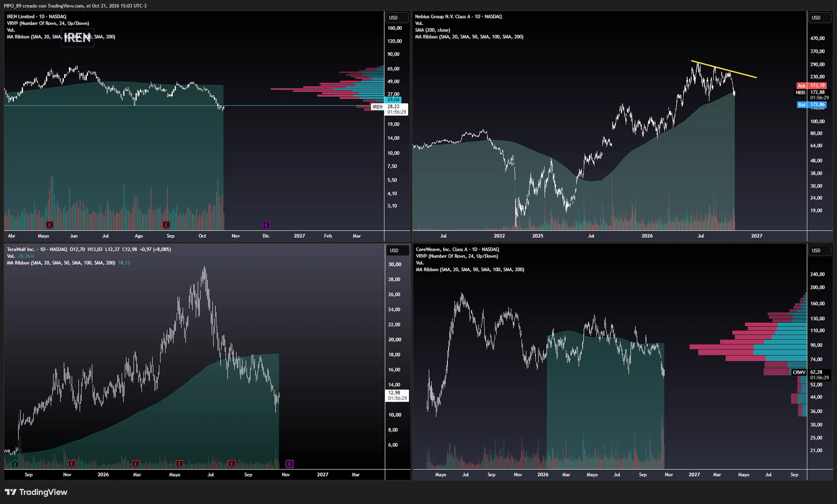Click the TeraWulf Inc. chart title legend
The width and height of the screenshot is (837, 504).
tap(37, 249)
